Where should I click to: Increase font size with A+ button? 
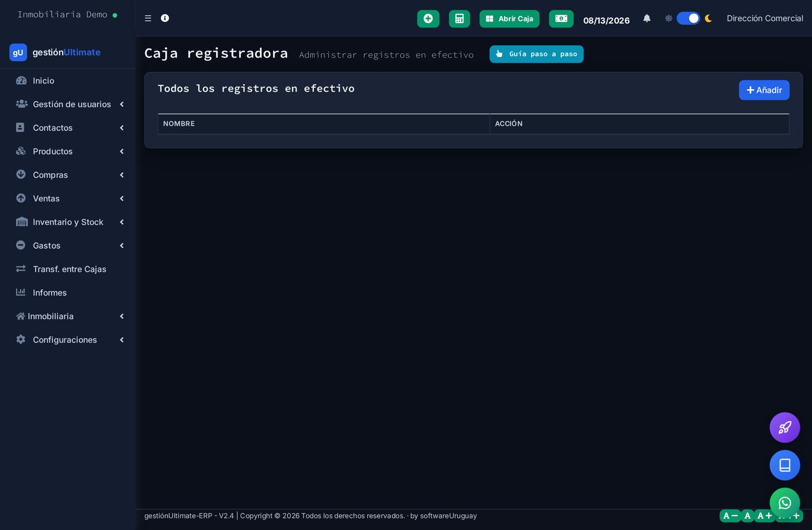point(764,515)
